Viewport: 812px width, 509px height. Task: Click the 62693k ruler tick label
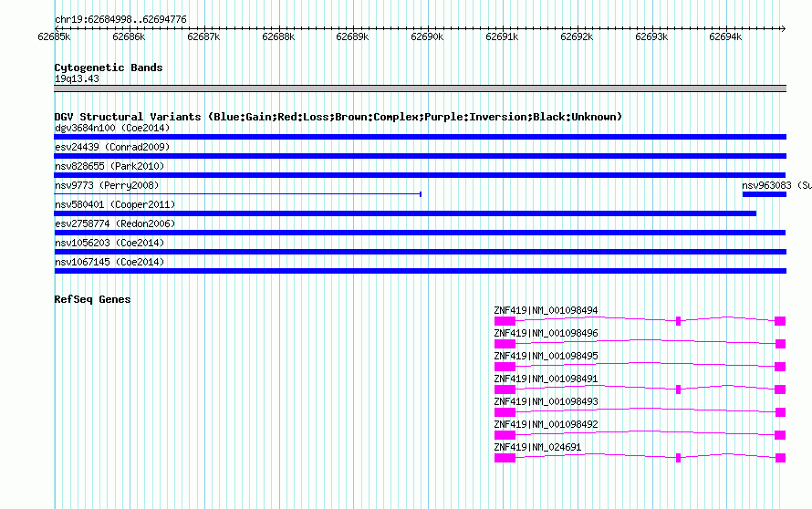coord(651,36)
